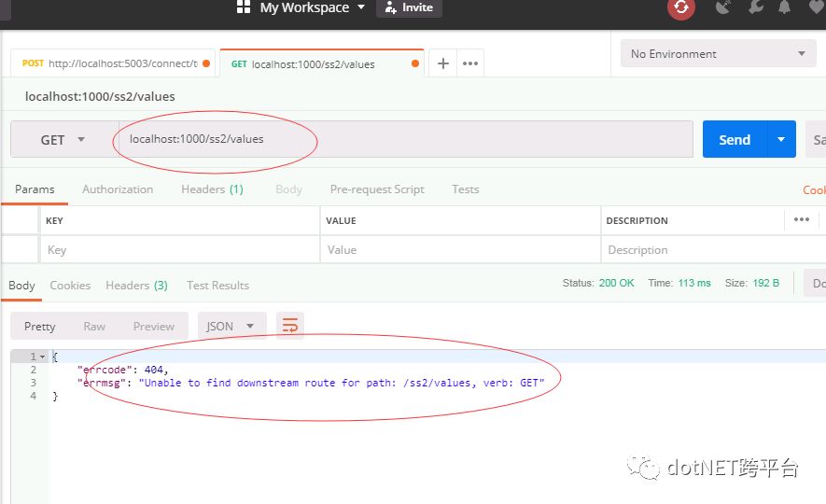The height and width of the screenshot is (504, 826).
Task: Click the Invite button
Action: (409, 7)
